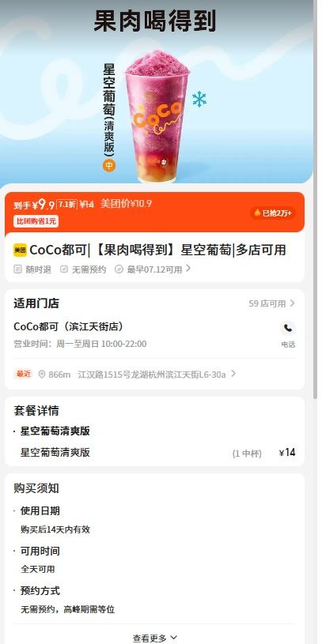Select the 星空葡萄清爽版 package item row

pyautogui.click(x=154, y=453)
